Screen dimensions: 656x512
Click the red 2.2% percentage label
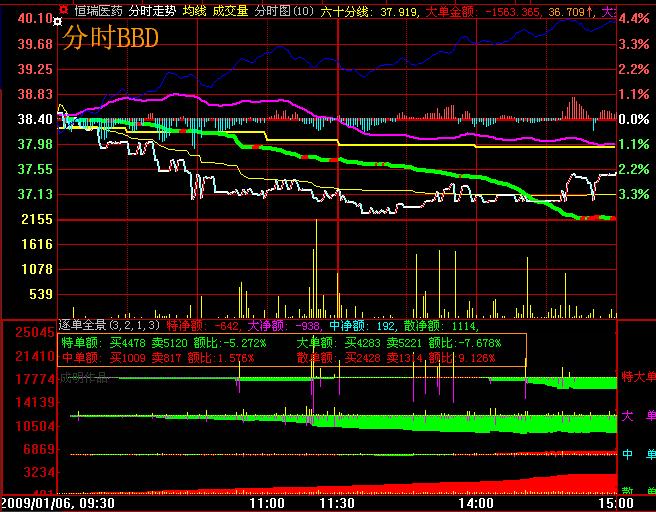(x=634, y=69)
